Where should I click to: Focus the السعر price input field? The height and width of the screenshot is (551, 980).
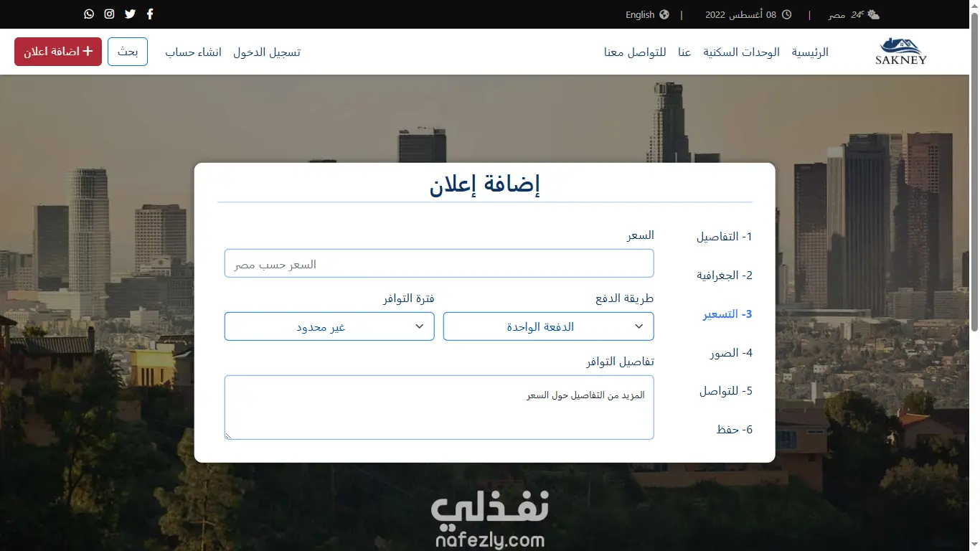click(439, 263)
